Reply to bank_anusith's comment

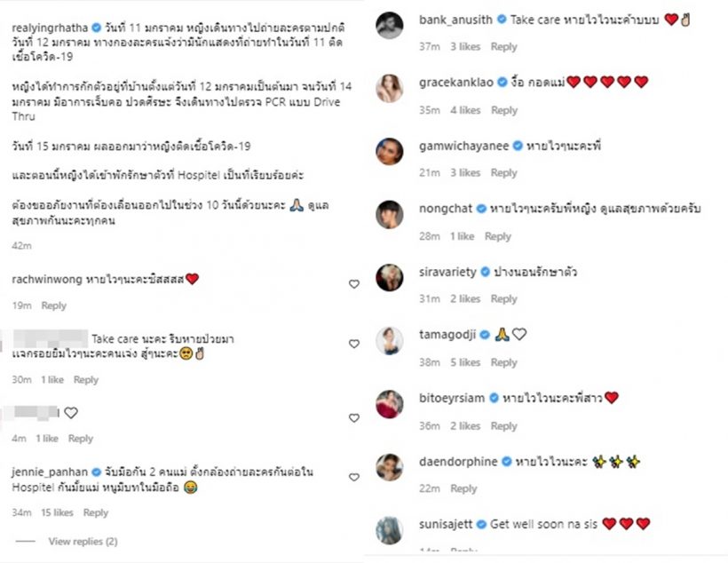point(504,47)
